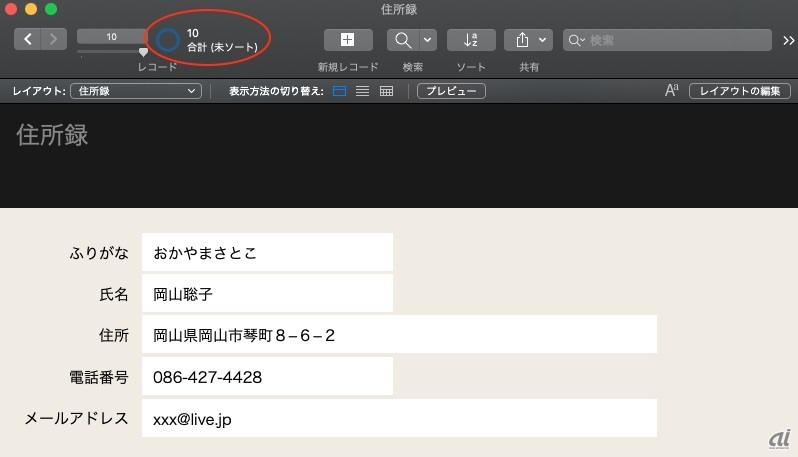This screenshot has height=457, width=798.
Task: Click the レイアウトの編集 button
Action: tap(738, 91)
